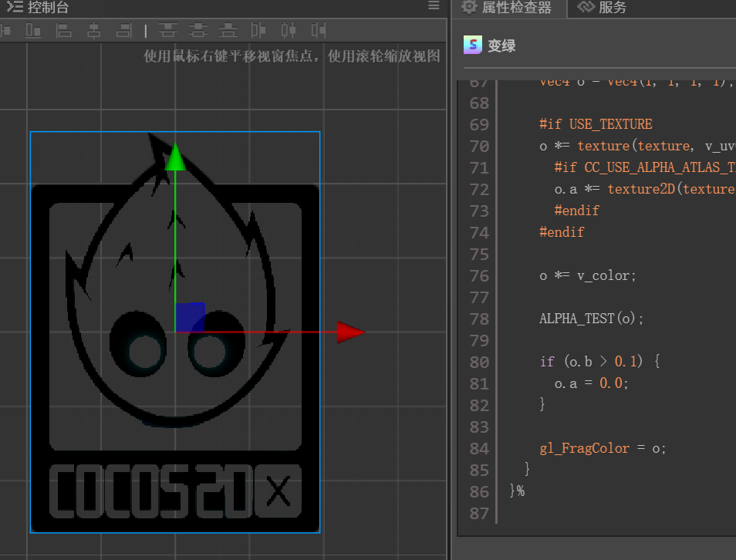Click the blue square gizmo handle
This screenshot has height=560, width=736.
click(x=190, y=317)
